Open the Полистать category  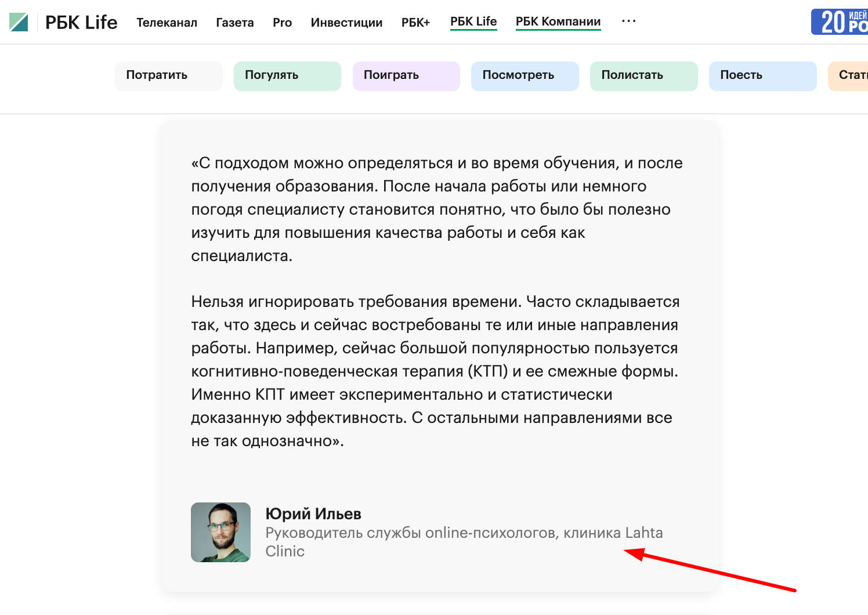click(x=643, y=75)
